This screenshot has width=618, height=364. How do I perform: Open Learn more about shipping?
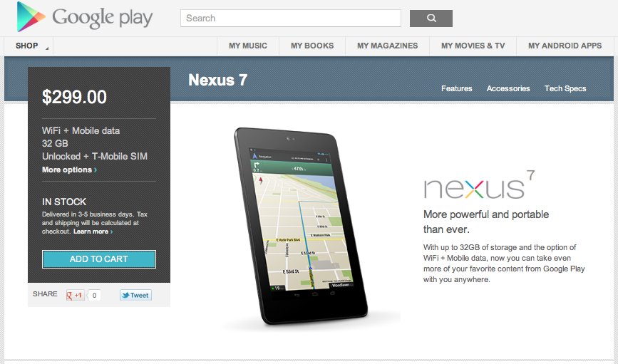coord(93,232)
